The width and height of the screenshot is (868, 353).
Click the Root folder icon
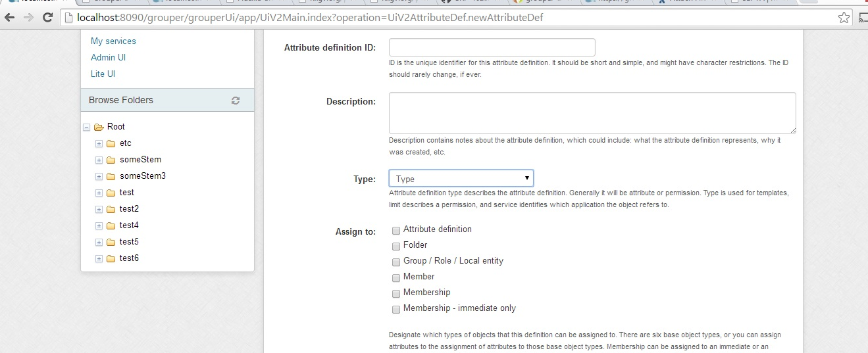99,127
